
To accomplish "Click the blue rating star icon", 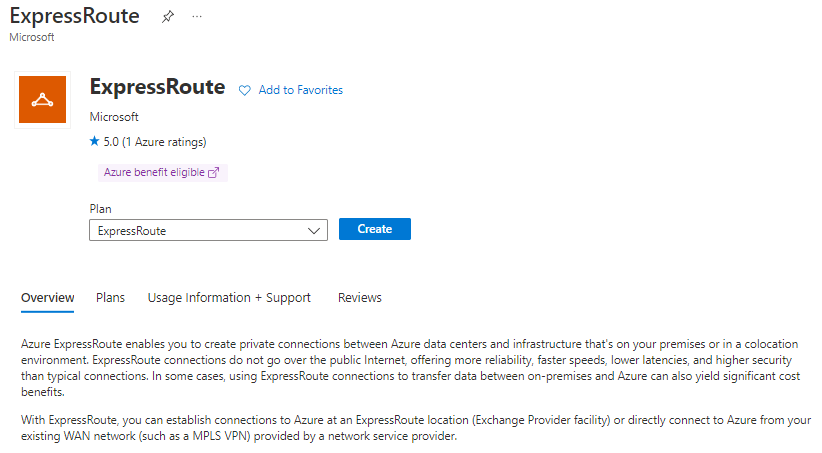I will pyautogui.click(x=95, y=142).
